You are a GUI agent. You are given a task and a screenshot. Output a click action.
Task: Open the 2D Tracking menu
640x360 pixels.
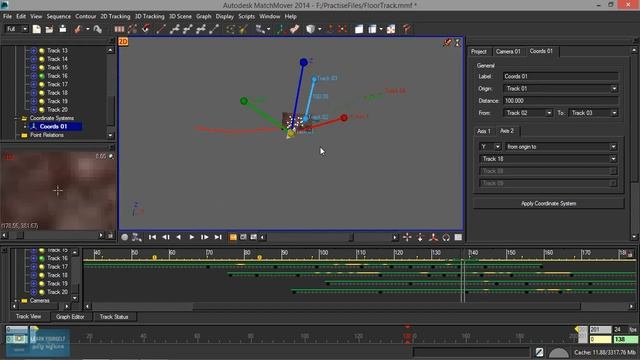point(115,17)
